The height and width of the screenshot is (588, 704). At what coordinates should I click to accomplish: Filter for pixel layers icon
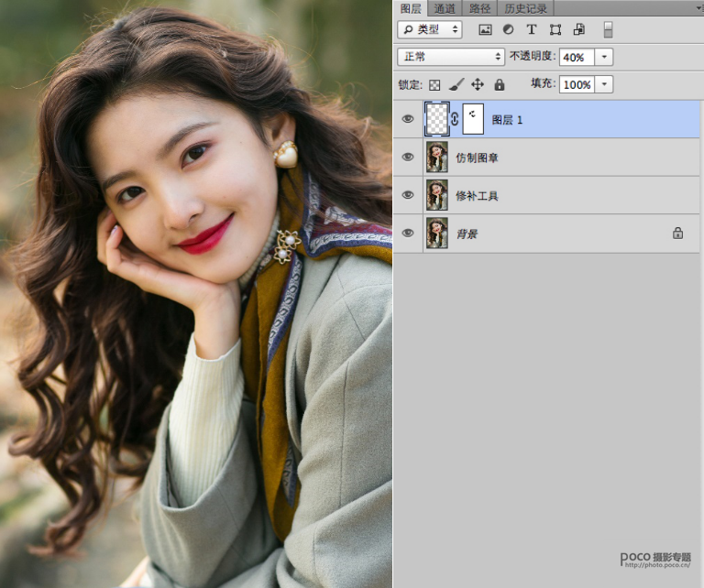(x=485, y=29)
